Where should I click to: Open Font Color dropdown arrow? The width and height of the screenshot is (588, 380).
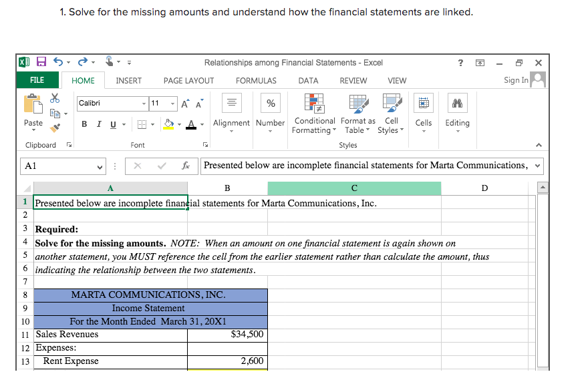point(202,124)
